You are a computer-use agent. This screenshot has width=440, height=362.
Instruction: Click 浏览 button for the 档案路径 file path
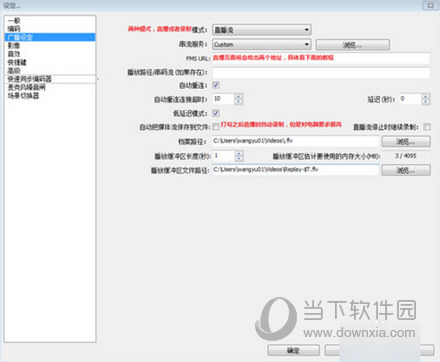click(x=406, y=141)
